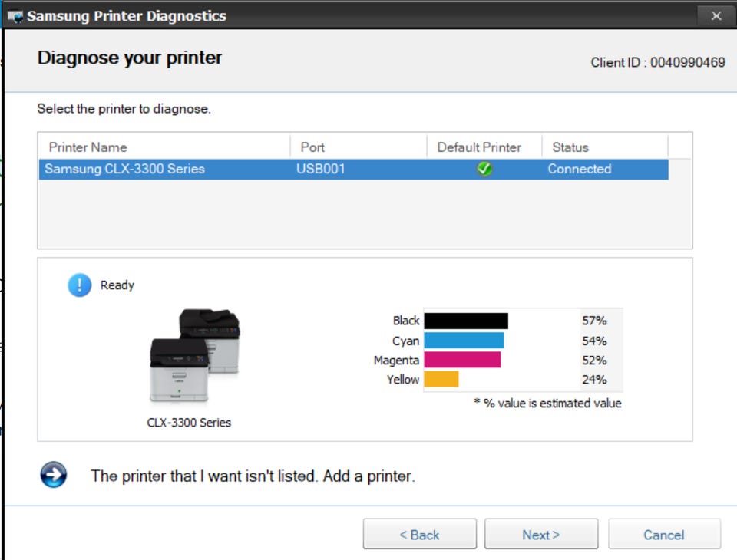Click the 24% yellow toner value
This screenshot has height=560, width=737.
point(594,380)
